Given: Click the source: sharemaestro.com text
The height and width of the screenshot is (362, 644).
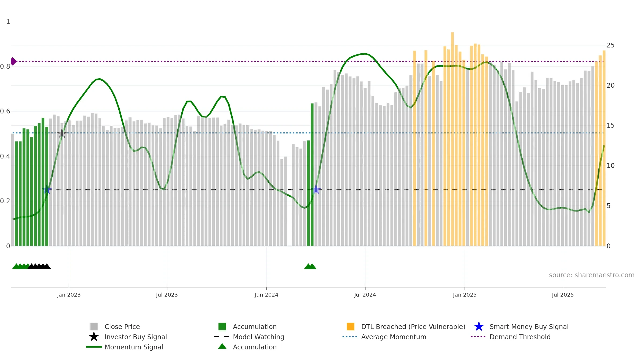Looking at the screenshot, I should 592,275.
